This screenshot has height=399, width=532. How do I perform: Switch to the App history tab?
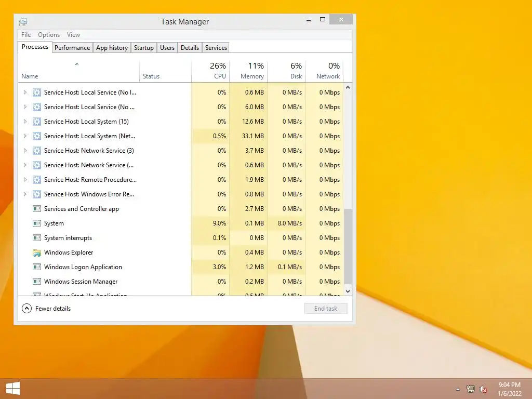(112, 47)
